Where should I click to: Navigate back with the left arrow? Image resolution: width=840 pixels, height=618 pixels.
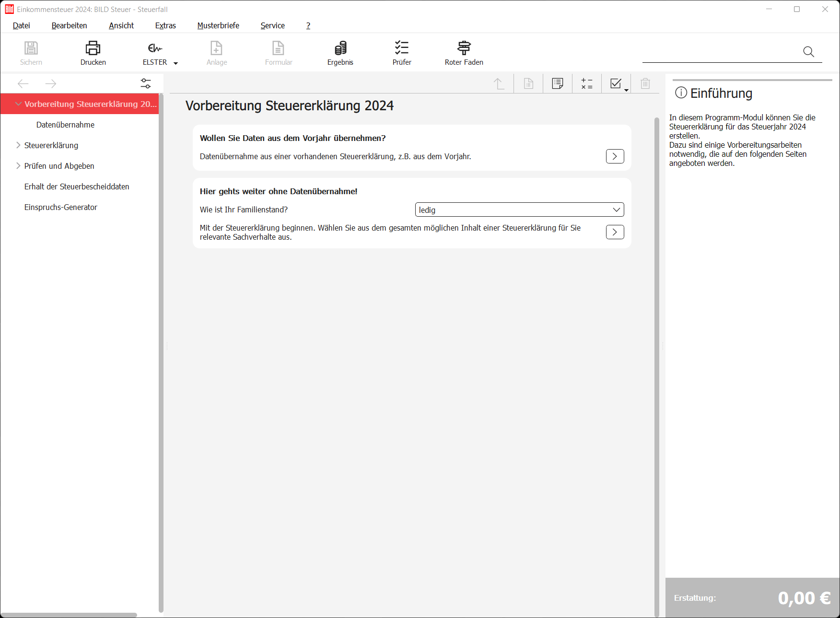(x=23, y=84)
